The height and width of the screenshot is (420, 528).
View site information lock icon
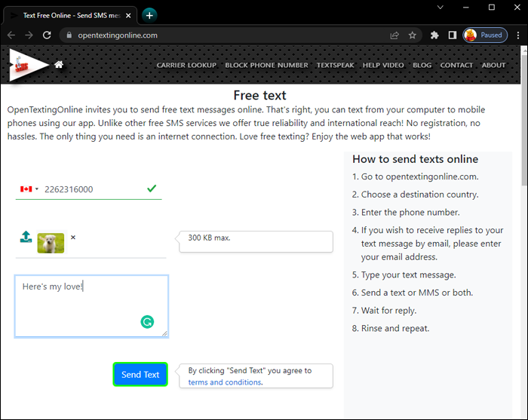[x=69, y=35]
